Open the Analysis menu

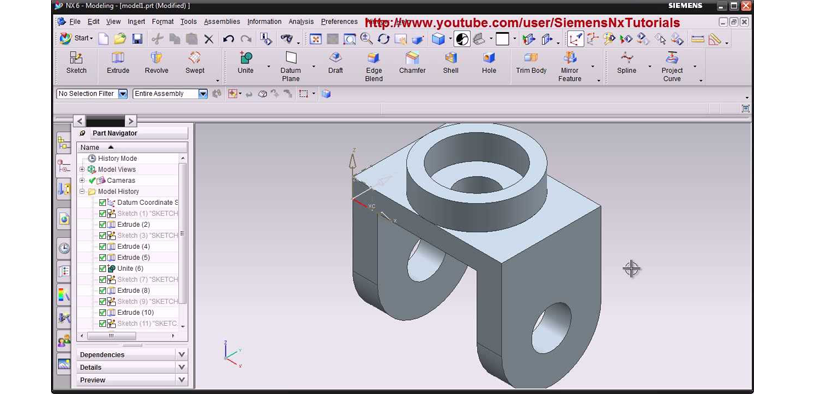pyautogui.click(x=301, y=22)
